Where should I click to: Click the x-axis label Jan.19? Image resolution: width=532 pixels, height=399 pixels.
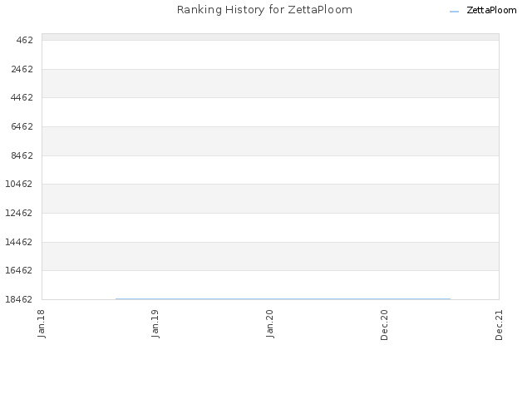pos(155,323)
